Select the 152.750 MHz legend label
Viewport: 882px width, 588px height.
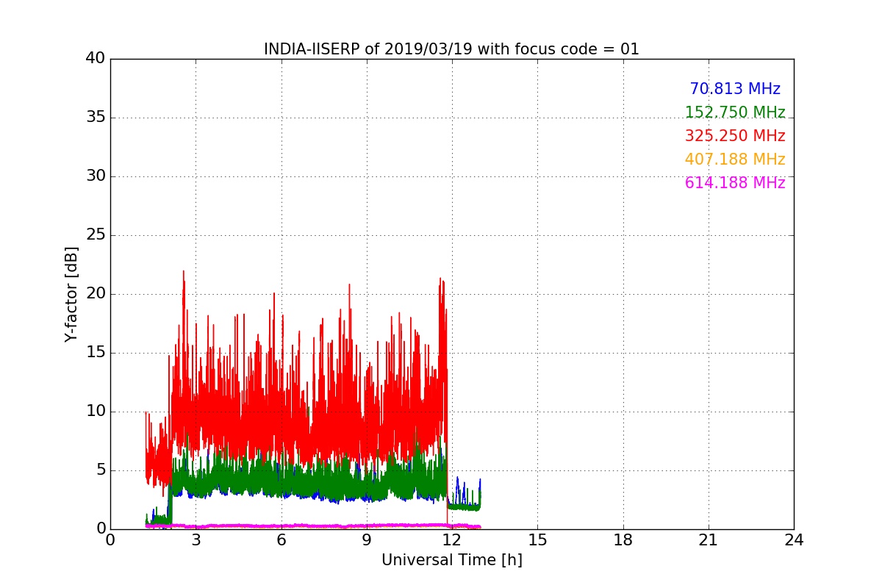[735, 112]
